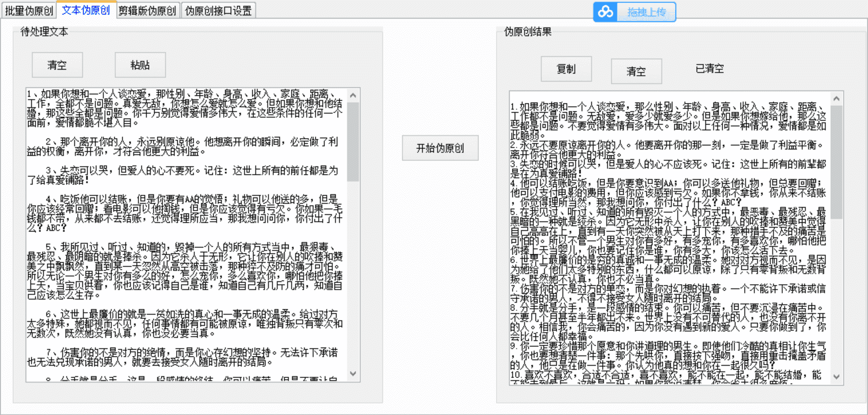Click the 拖拽上传 upload button text
868x415 pixels.
(646, 12)
